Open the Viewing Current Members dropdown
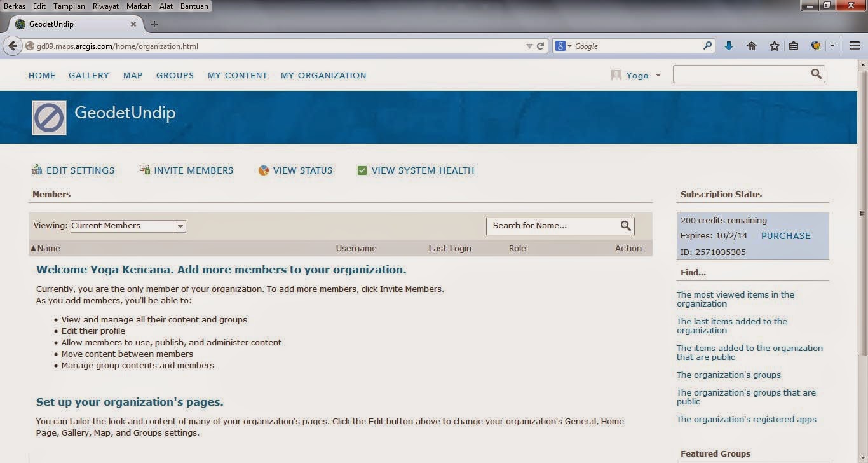The image size is (868, 463). pos(180,226)
